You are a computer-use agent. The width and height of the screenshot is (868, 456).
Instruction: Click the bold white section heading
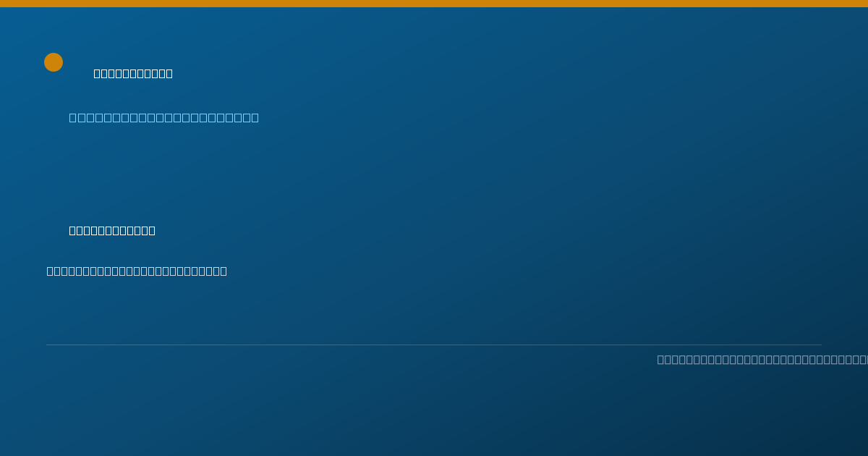[x=112, y=230]
